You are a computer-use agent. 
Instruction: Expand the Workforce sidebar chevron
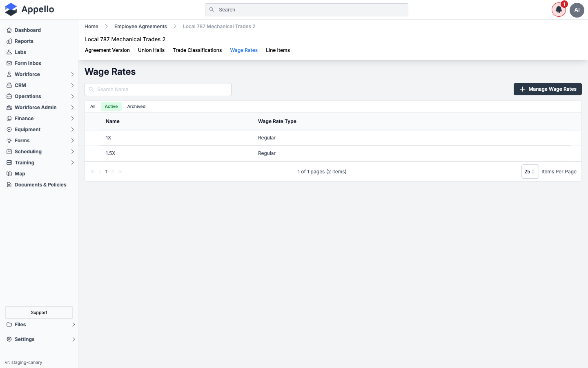point(72,74)
